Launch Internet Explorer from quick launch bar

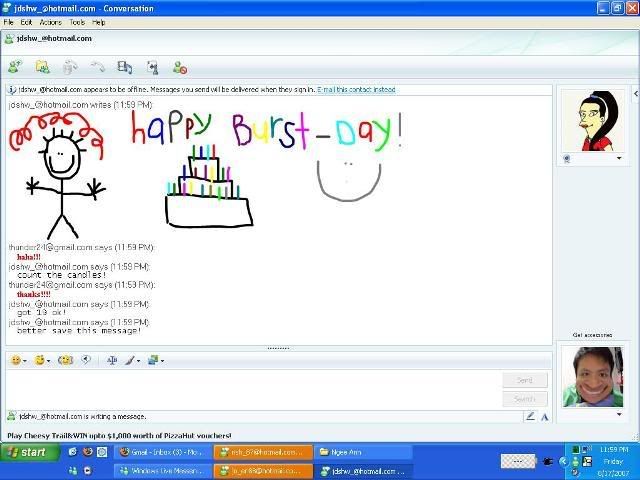click(73, 452)
